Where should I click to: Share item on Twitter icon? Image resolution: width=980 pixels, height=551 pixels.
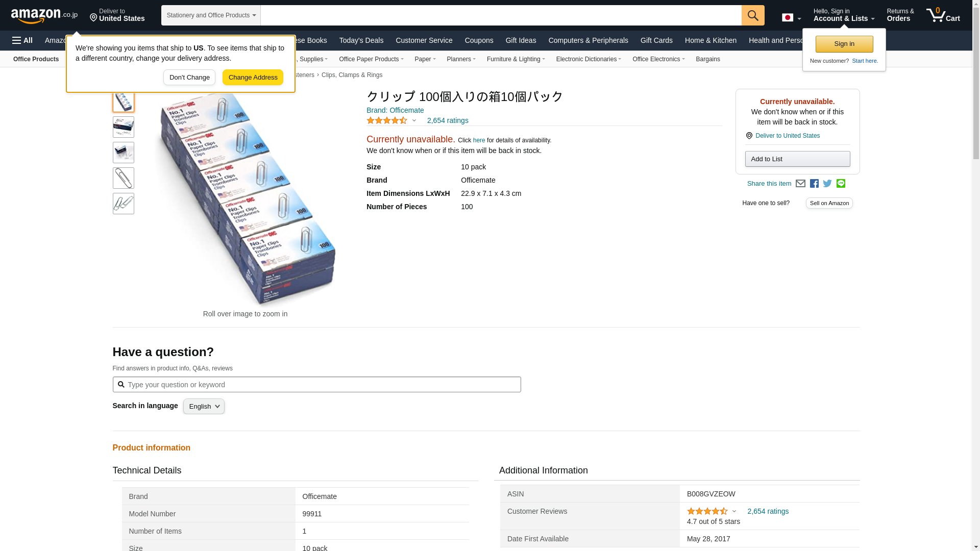click(827, 184)
